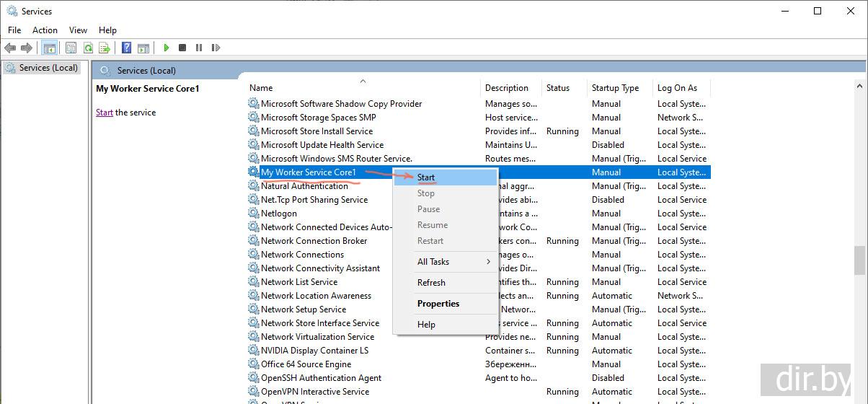Choose Start in the context menu
The height and width of the screenshot is (404, 868).
click(x=426, y=177)
